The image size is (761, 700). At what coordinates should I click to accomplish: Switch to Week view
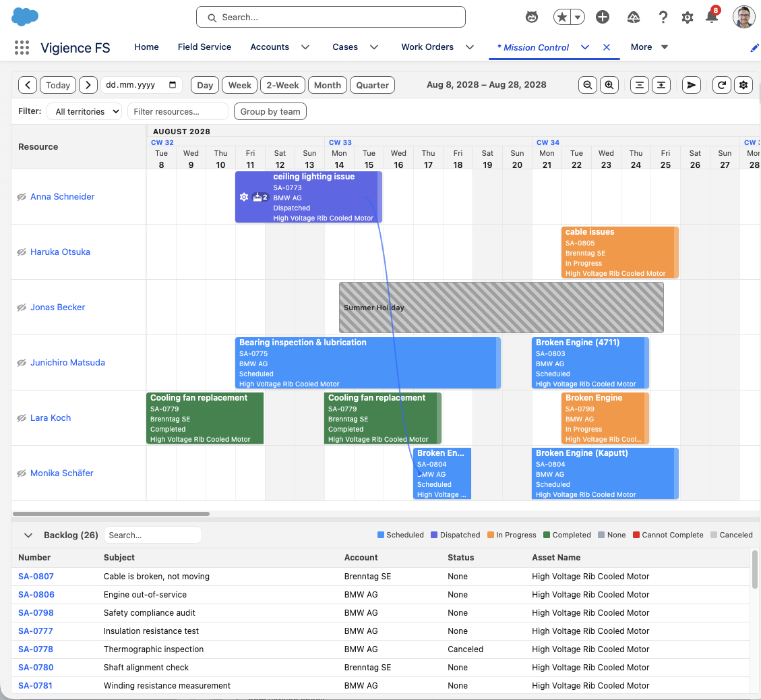point(240,85)
